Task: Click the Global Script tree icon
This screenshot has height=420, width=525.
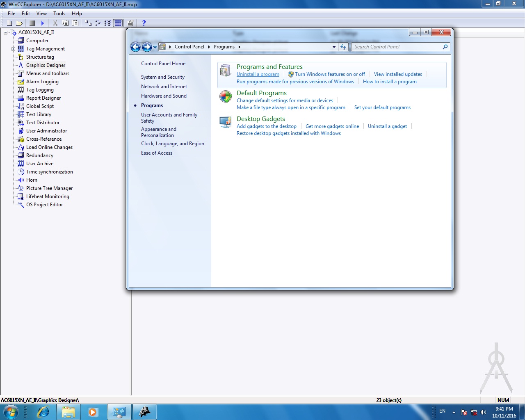Action: pos(21,106)
